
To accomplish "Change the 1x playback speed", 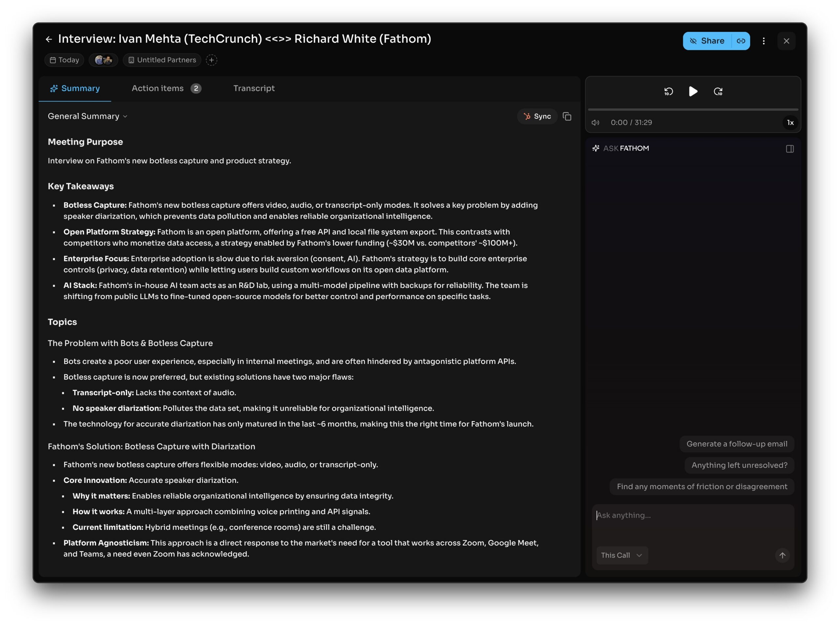I will (790, 122).
